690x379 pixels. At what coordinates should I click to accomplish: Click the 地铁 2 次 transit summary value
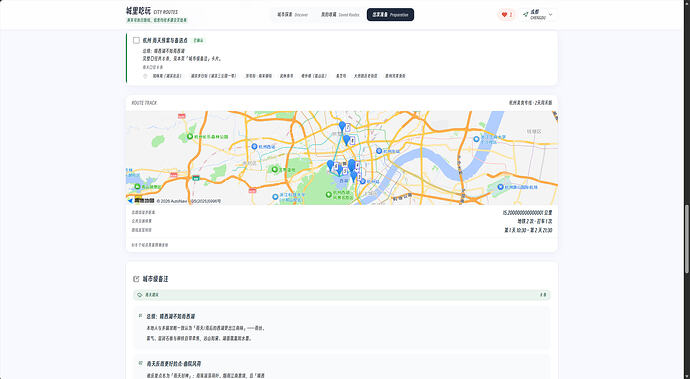(535, 221)
